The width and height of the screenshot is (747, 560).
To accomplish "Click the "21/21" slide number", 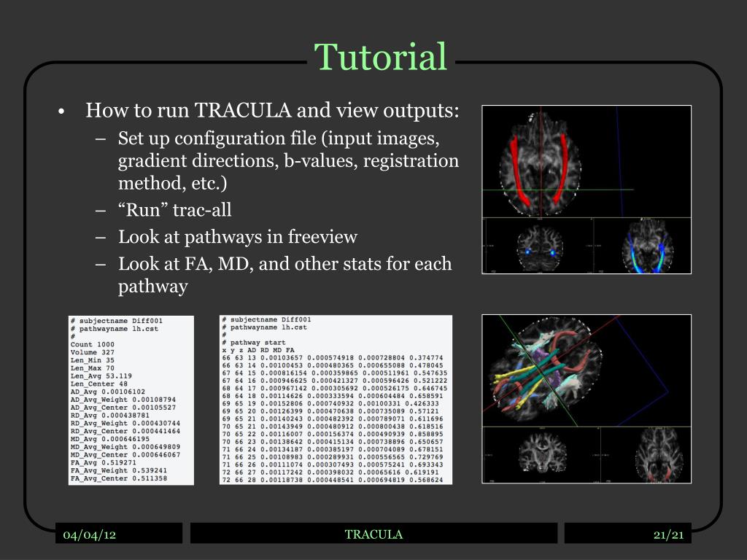I will tap(668, 534).
